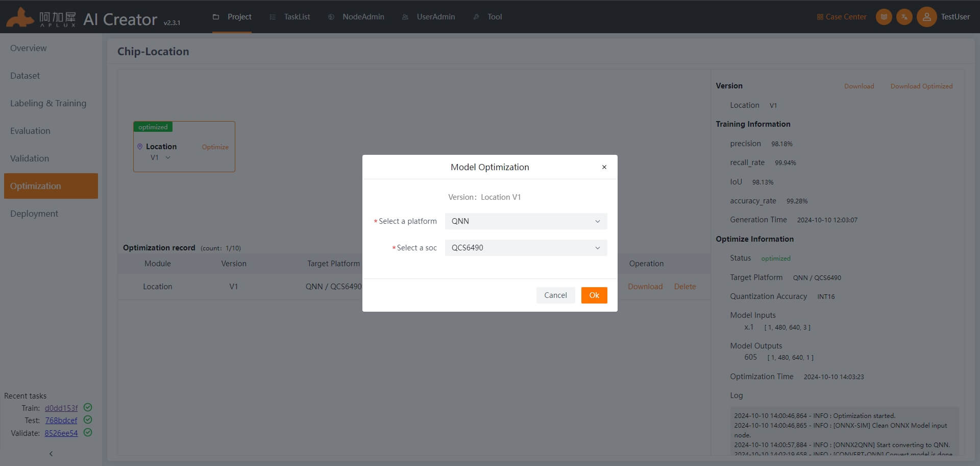The height and width of the screenshot is (466, 980).
Task: Click Download link in Version panel
Action: click(859, 86)
